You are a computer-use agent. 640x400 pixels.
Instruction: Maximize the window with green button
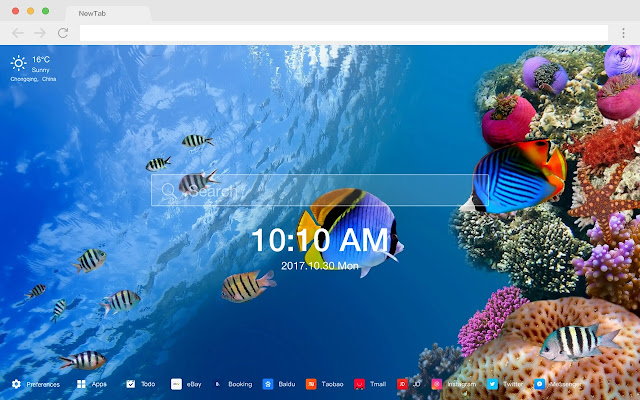click(46, 11)
